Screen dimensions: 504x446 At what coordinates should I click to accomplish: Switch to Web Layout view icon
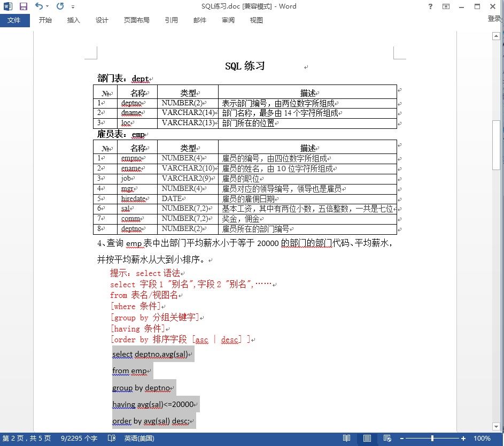point(387,439)
